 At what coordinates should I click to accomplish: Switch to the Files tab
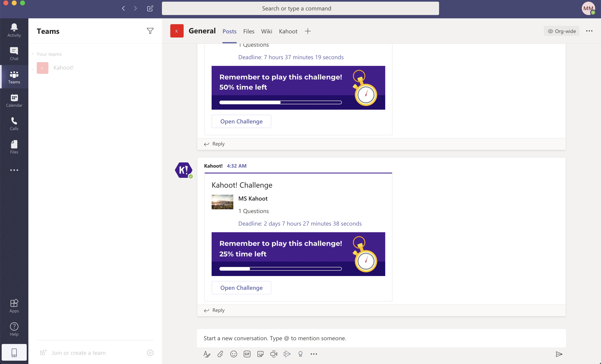click(248, 31)
